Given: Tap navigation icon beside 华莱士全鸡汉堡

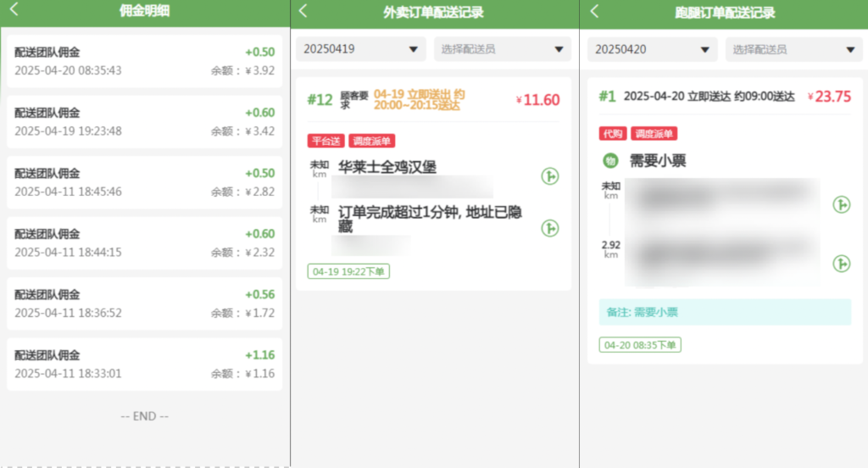Looking at the screenshot, I should pos(549,176).
